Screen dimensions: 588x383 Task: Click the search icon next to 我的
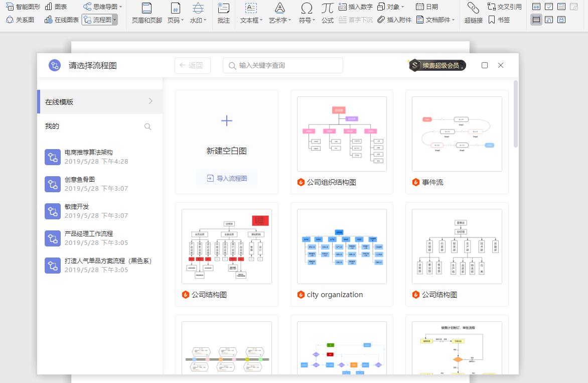tap(148, 127)
